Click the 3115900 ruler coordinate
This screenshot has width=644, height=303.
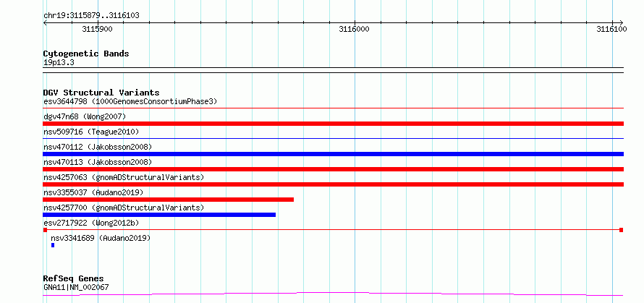coord(98,29)
